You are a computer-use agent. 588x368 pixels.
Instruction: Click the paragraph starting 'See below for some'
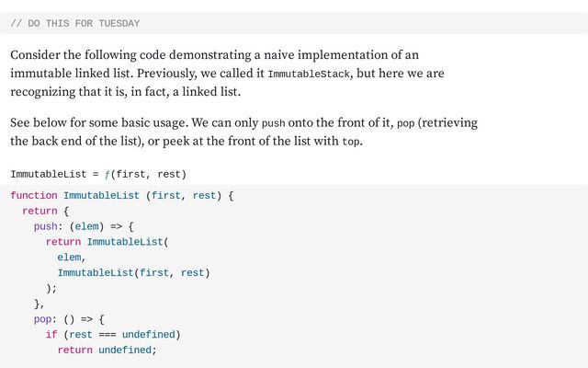pos(243,132)
